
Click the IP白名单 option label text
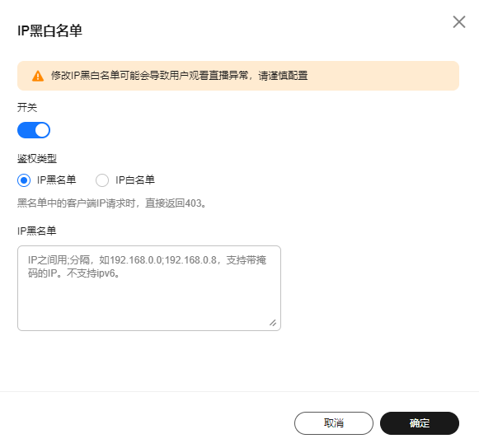coord(135,180)
